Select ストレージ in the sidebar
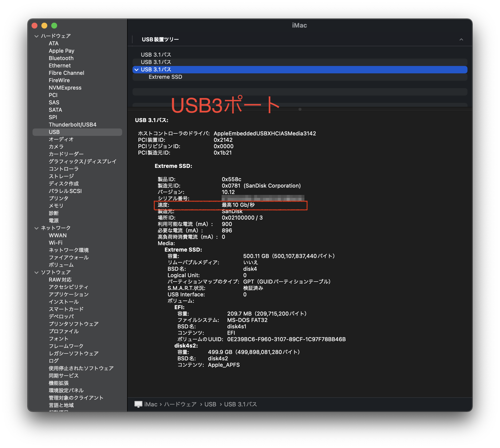The height and width of the screenshot is (448, 500). [x=61, y=176]
